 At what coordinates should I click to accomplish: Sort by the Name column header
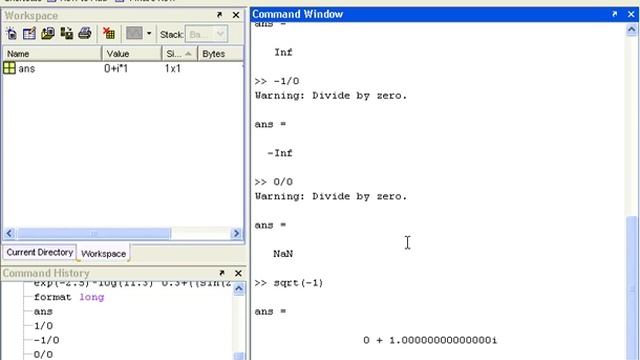pos(52,54)
